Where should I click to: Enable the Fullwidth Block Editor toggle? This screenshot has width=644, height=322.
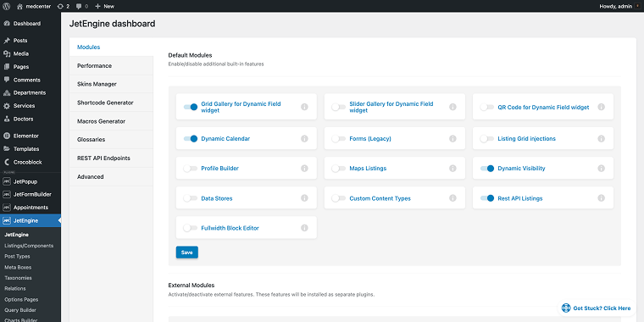(x=190, y=228)
